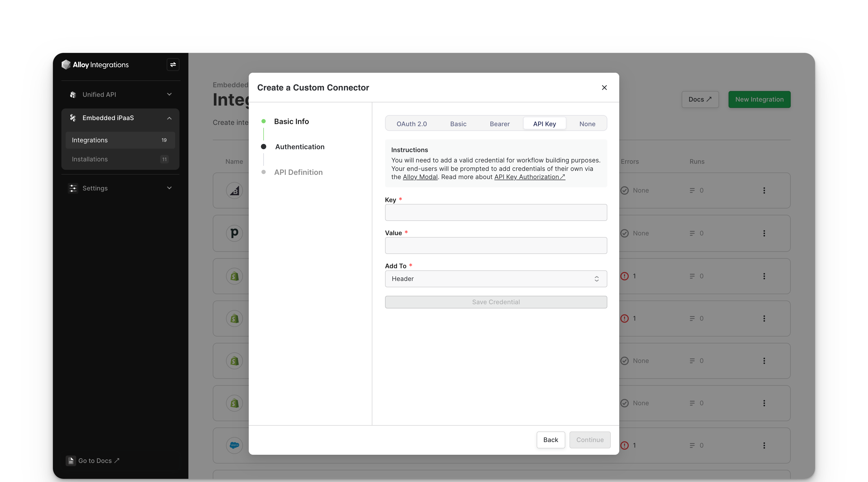Expand the Unified API section
The image size is (868, 482).
pos(169,94)
